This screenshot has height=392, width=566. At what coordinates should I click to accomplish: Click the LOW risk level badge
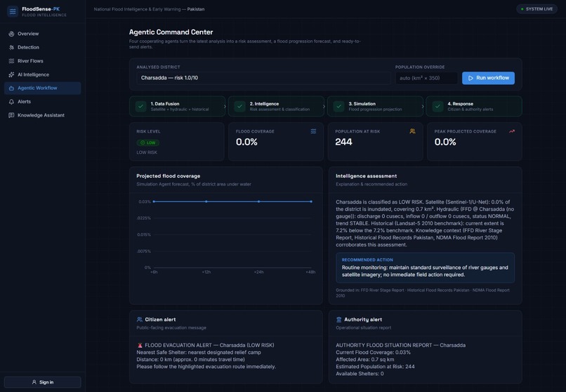[x=148, y=143]
